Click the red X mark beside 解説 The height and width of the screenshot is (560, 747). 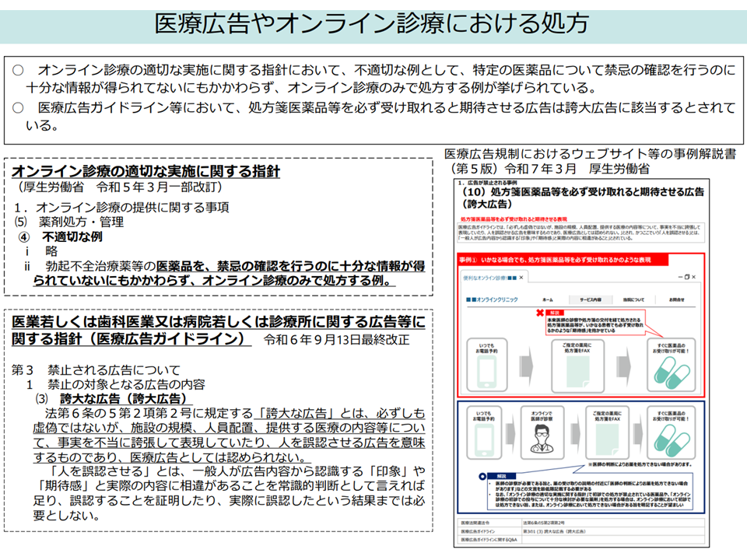(538, 313)
